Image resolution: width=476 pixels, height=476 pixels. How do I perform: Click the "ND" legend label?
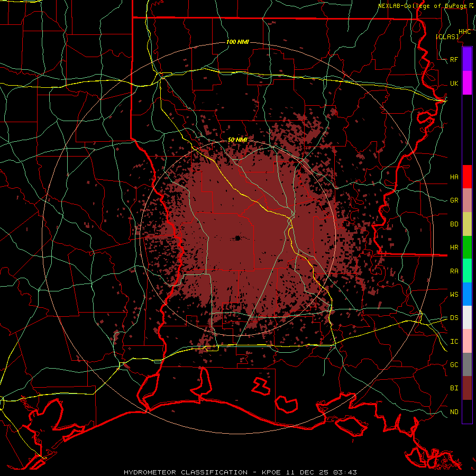pos(454,412)
